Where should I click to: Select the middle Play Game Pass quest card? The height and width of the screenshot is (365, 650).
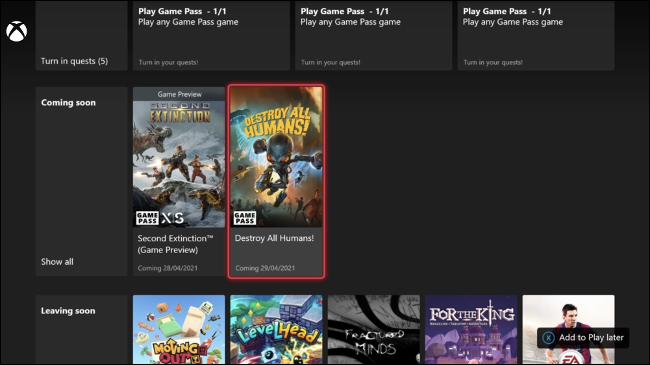click(x=374, y=36)
